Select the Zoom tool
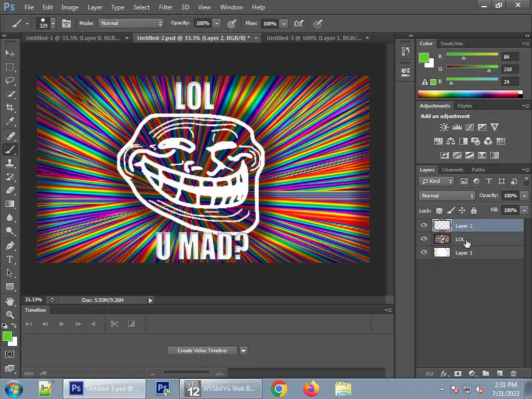This screenshot has width=532, height=399. tap(10, 314)
